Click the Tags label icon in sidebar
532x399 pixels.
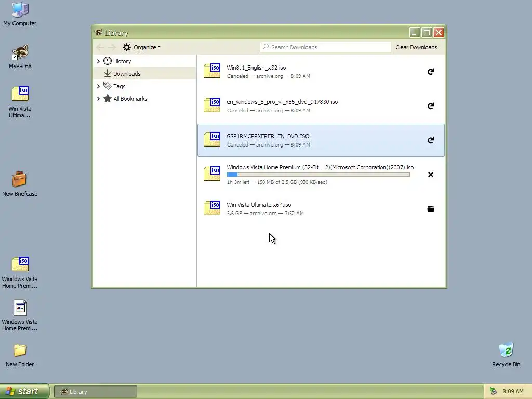pyautogui.click(x=107, y=86)
